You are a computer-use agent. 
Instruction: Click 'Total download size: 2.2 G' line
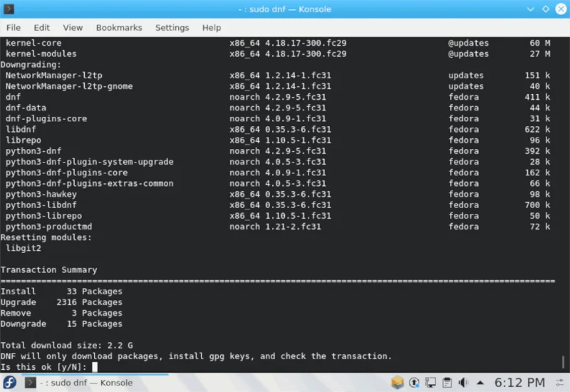(66, 346)
